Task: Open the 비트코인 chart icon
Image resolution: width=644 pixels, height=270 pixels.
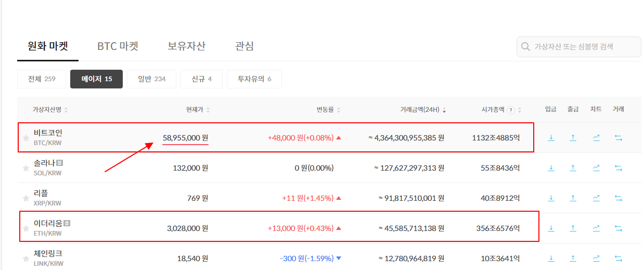Action: (x=596, y=138)
